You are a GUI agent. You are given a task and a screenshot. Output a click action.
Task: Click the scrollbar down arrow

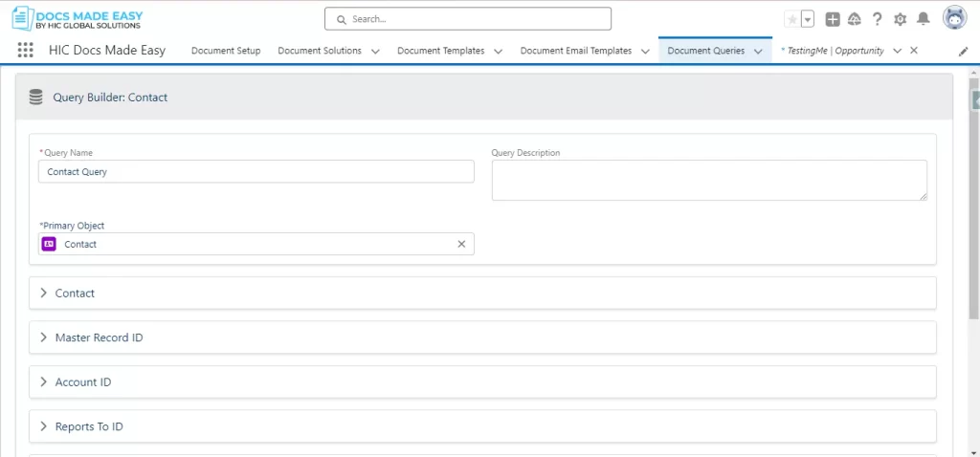(x=974, y=451)
